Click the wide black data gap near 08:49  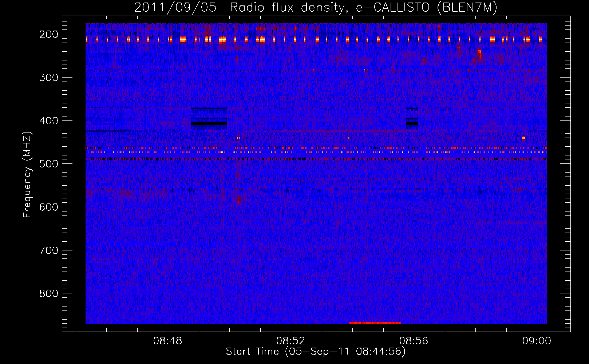(209, 123)
